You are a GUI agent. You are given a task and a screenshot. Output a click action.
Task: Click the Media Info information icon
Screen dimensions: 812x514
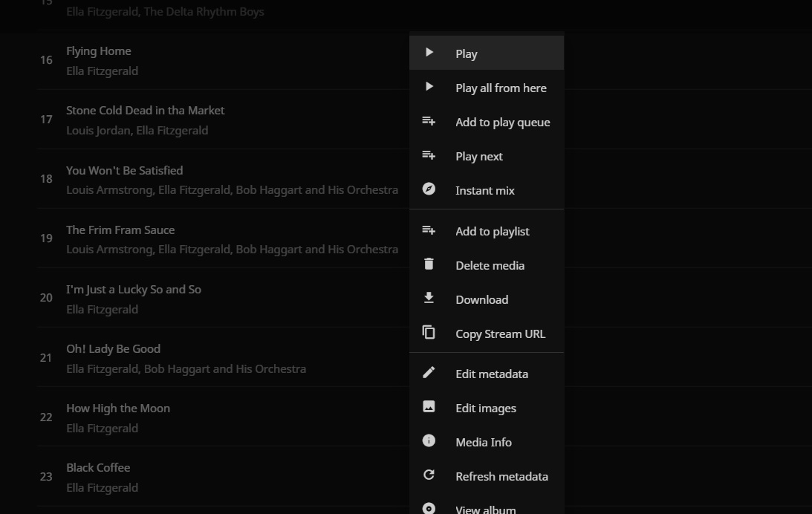click(429, 440)
